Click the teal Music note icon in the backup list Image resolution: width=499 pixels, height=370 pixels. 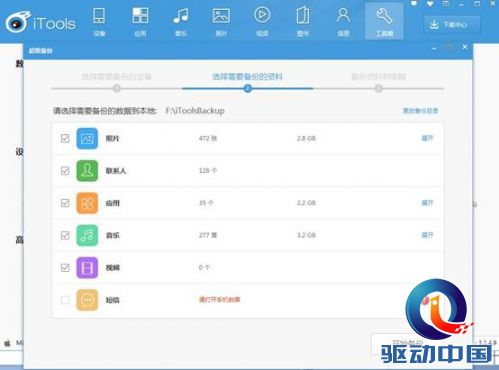coord(87,235)
